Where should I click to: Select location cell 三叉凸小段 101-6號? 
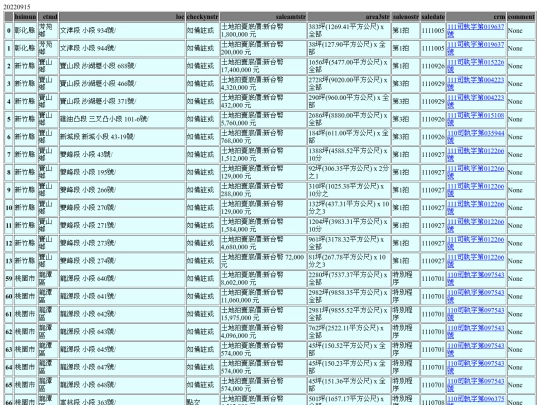pos(122,119)
